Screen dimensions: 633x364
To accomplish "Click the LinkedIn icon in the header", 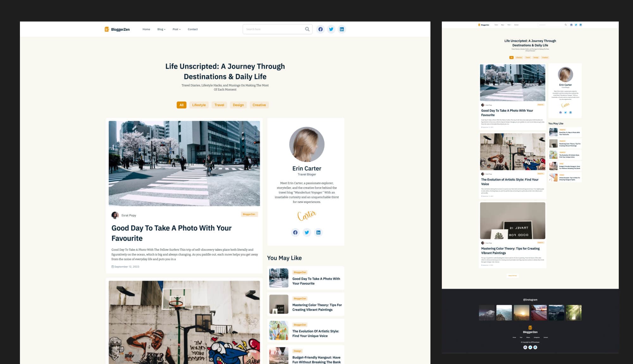I will [x=342, y=29].
